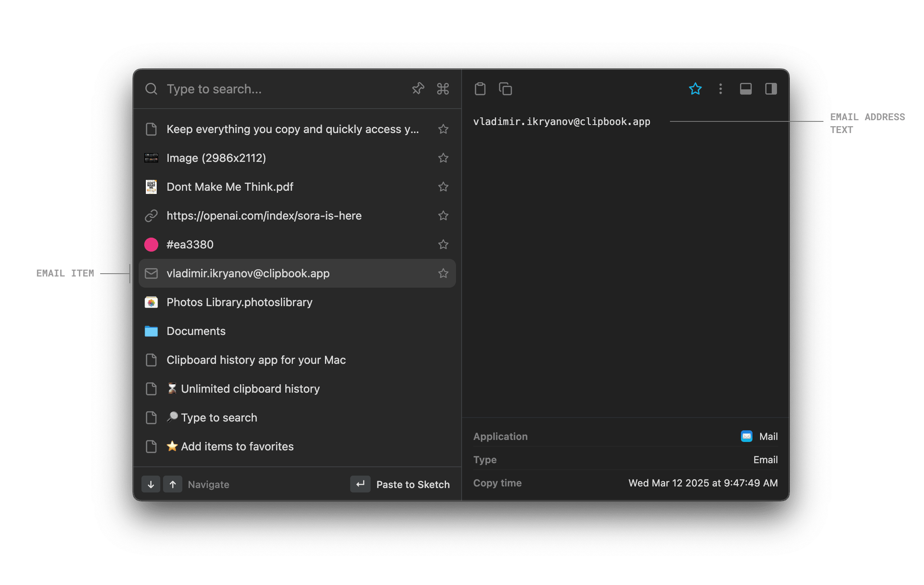This screenshot has width=924, height=585.
Task: Select the horizontal split preview layout icon
Action: [746, 89]
